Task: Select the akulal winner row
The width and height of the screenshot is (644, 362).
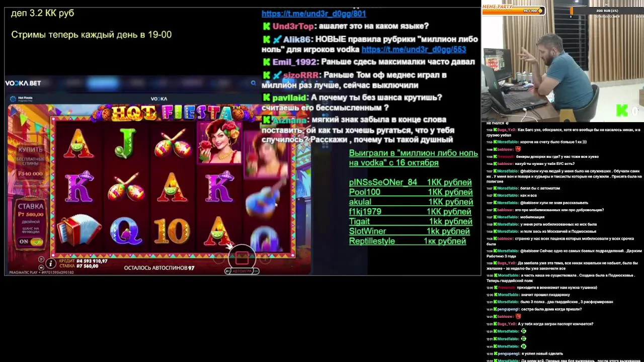Action: [411, 202]
